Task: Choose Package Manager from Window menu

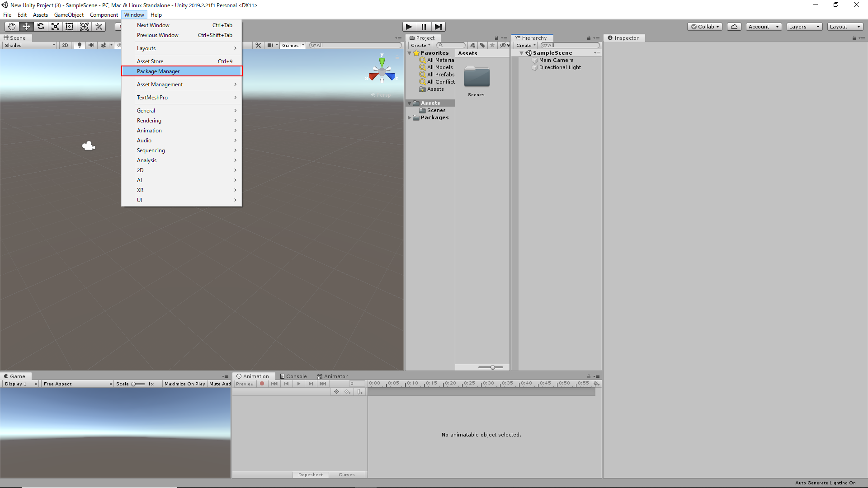Action: coord(182,71)
